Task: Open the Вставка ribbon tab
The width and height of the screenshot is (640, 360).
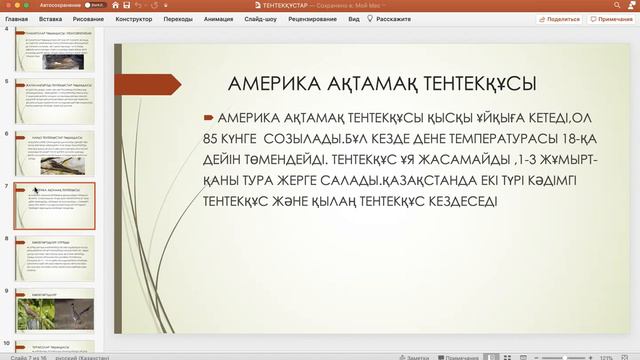Action: pos(51,19)
